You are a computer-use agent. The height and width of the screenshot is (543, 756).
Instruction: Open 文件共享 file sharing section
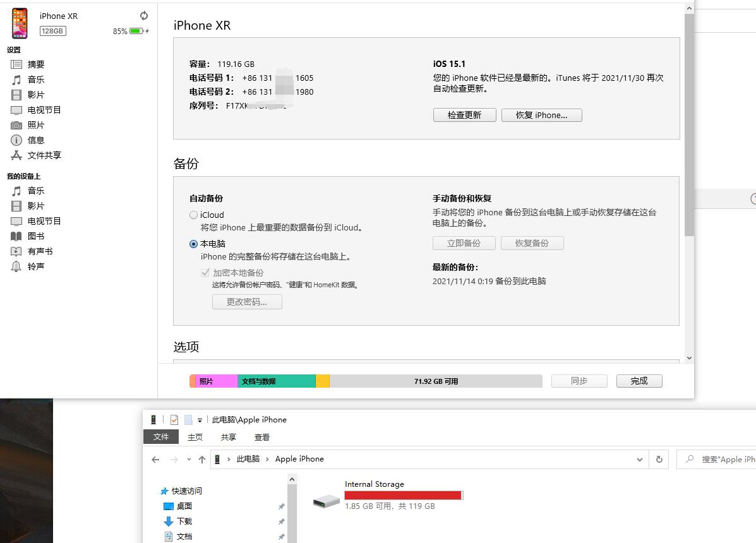pos(44,155)
